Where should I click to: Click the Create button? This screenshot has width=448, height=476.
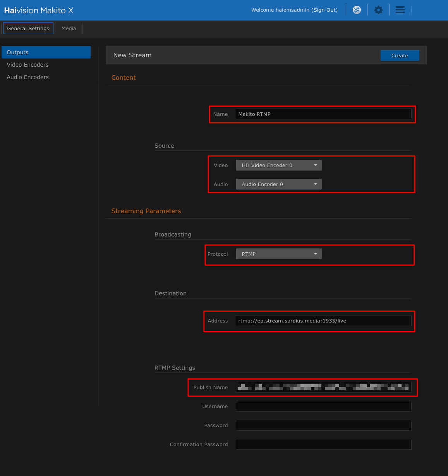(x=400, y=55)
